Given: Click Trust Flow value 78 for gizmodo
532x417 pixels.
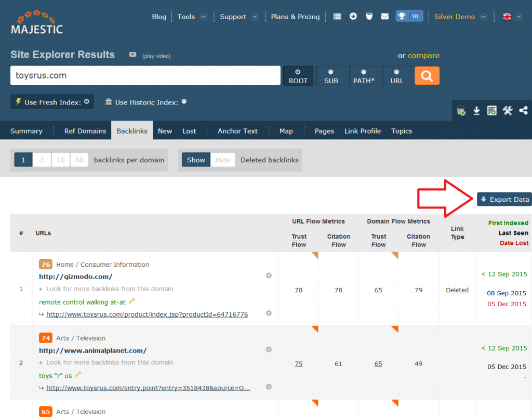Looking at the screenshot, I should pyautogui.click(x=299, y=290).
